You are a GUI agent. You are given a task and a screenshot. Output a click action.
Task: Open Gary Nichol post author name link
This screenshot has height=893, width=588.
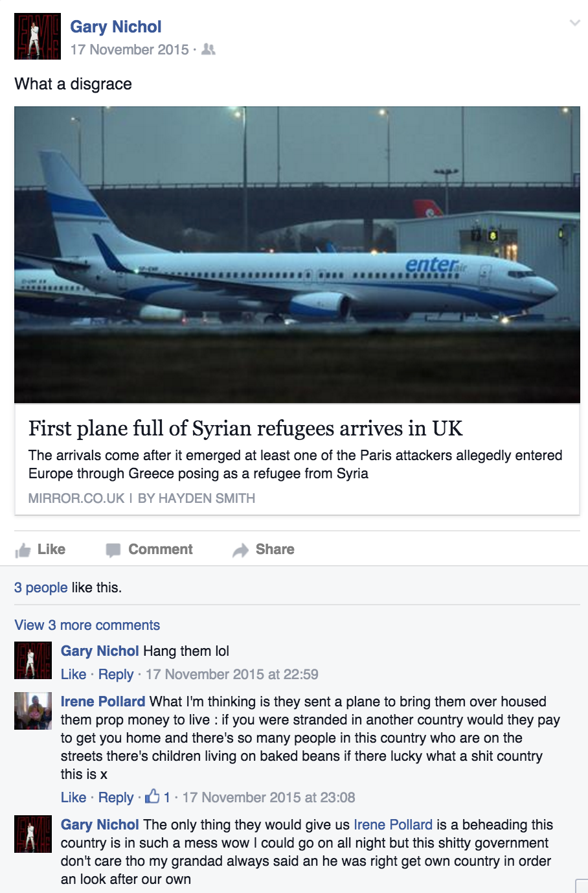coord(116,27)
